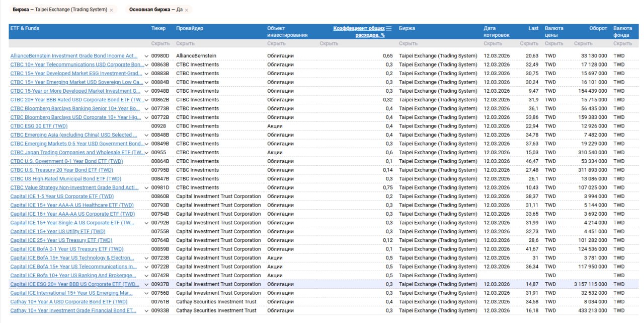Open CTBC U.S. Treasury 20 Year Bond ETF
Viewport: 644px width, 323px height.
61,170
